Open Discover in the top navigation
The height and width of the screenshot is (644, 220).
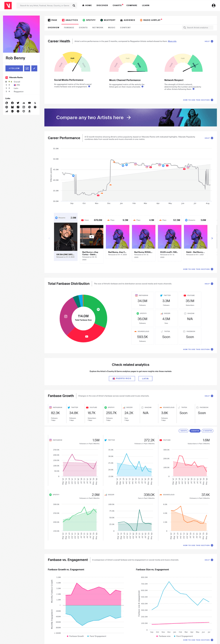[x=102, y=5]
